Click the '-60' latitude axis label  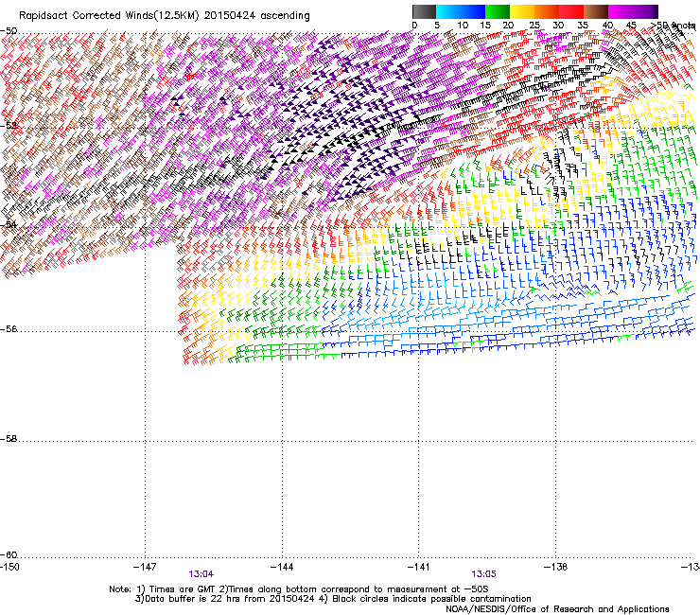(x=9, y=555)
